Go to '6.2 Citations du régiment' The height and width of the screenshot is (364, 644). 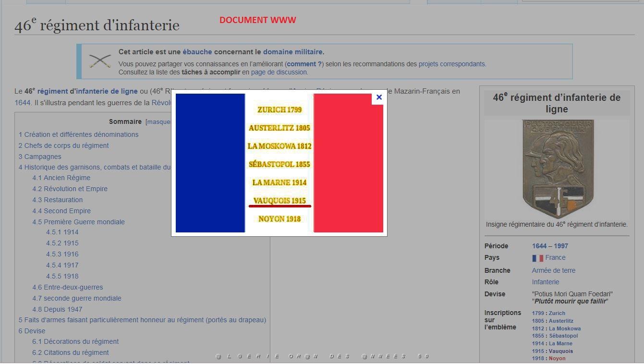71,352
